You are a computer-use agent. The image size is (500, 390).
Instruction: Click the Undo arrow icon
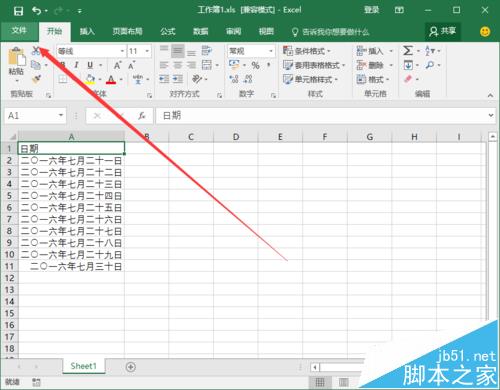pyautogui.click(x=37, y=11)
